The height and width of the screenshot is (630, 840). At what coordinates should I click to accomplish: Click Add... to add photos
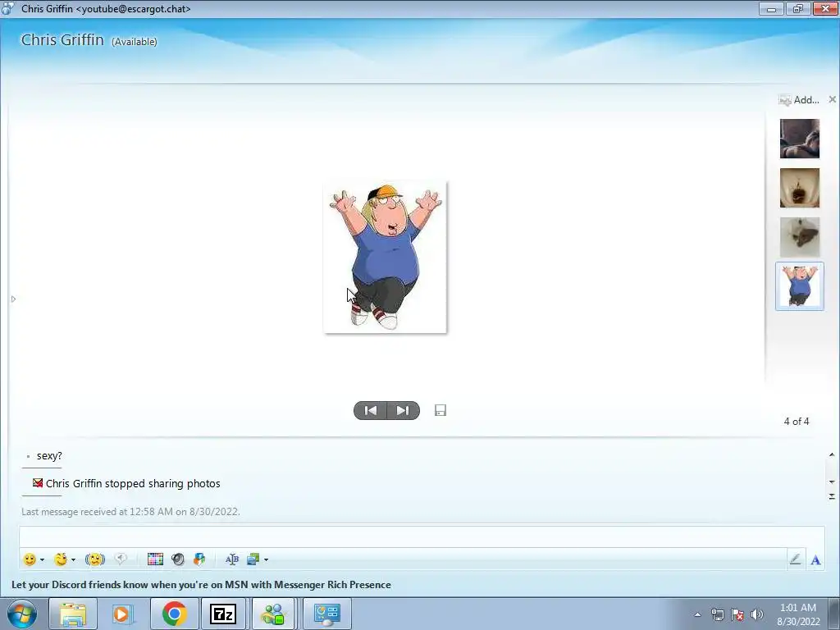tap(799, 99)
